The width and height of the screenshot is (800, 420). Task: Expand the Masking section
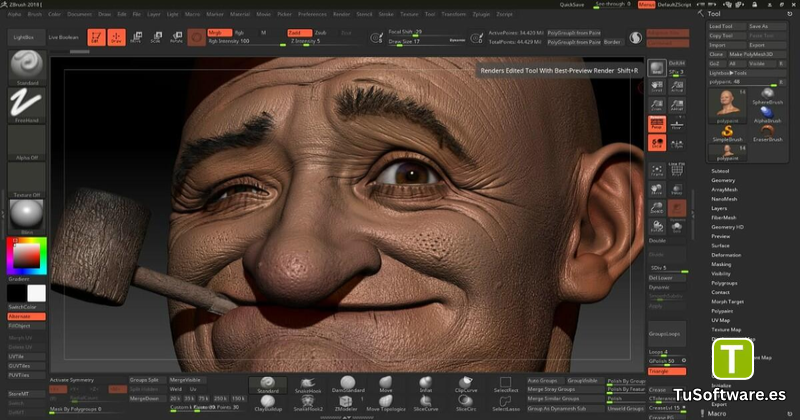721,264
